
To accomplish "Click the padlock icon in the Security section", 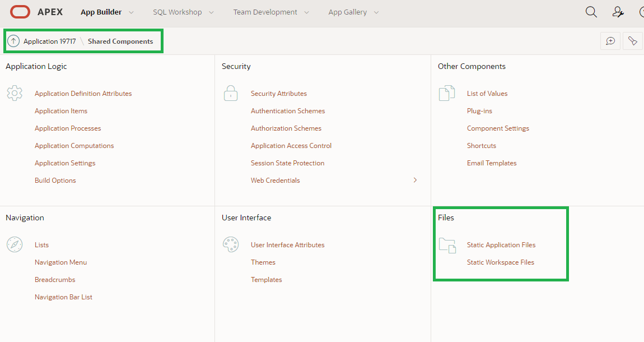I will click(231, 93).
